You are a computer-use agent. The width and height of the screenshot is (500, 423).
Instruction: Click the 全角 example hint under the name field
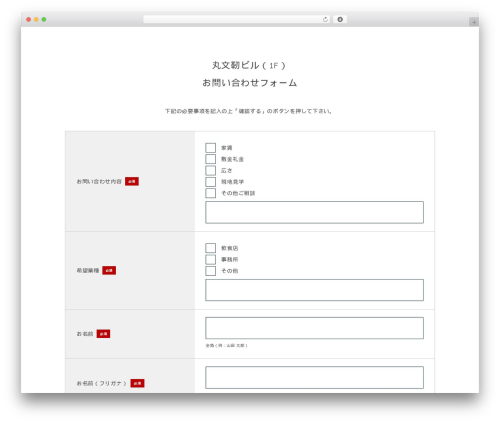(226, 346)
